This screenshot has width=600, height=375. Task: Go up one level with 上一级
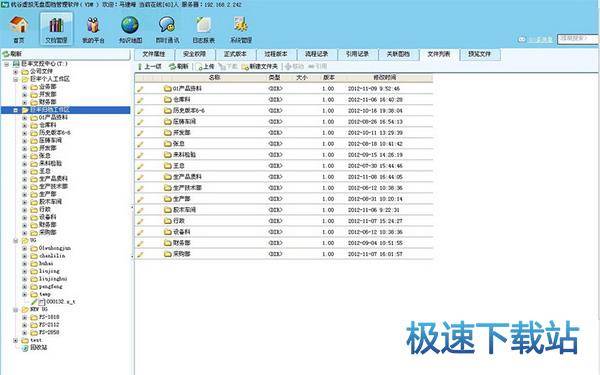pyautogui.click(x=150, y=67)
